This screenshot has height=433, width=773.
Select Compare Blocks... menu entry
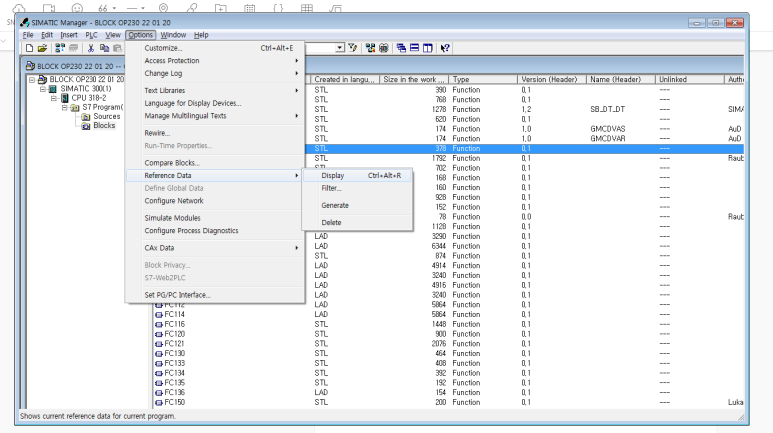[215, 163]
